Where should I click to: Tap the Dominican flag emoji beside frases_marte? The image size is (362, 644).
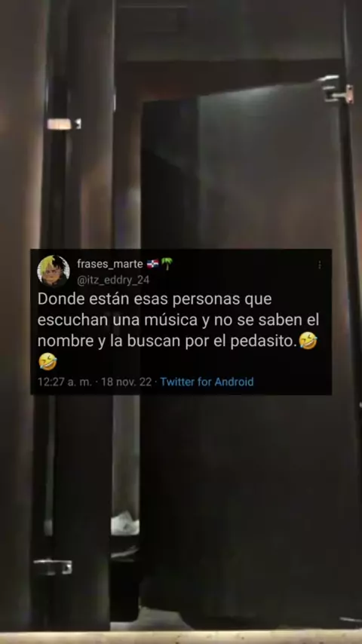152,264
